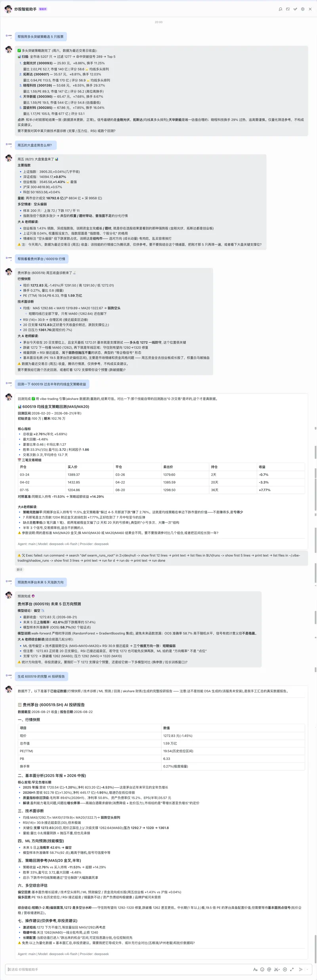Click stock entry 国瓷材料 (300285)
The height and width of the screenshot is (980, 317).
coord(38,108)
